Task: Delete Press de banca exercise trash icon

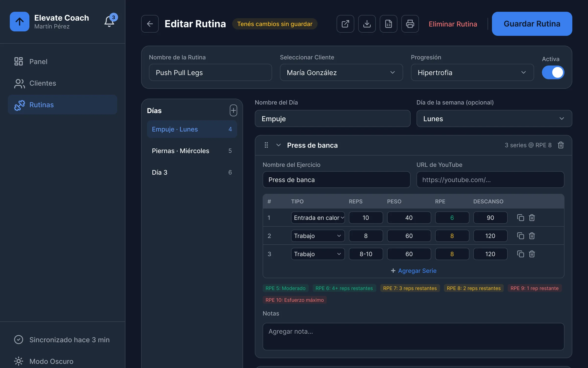Action: pyautogui.click(x=561, y=145)
